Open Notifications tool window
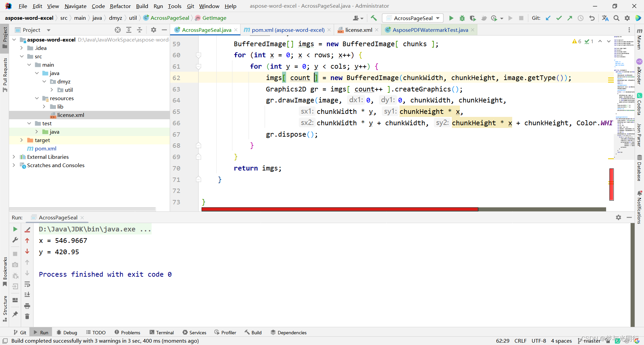The height and width of the screenshot is (345, 644). pos(639,207)
